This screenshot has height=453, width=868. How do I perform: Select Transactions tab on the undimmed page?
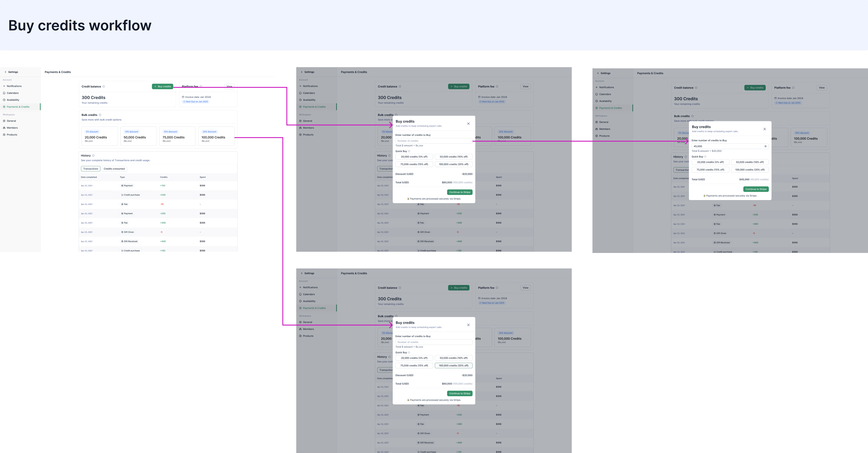pyautogui.click(x=91, y=169)
